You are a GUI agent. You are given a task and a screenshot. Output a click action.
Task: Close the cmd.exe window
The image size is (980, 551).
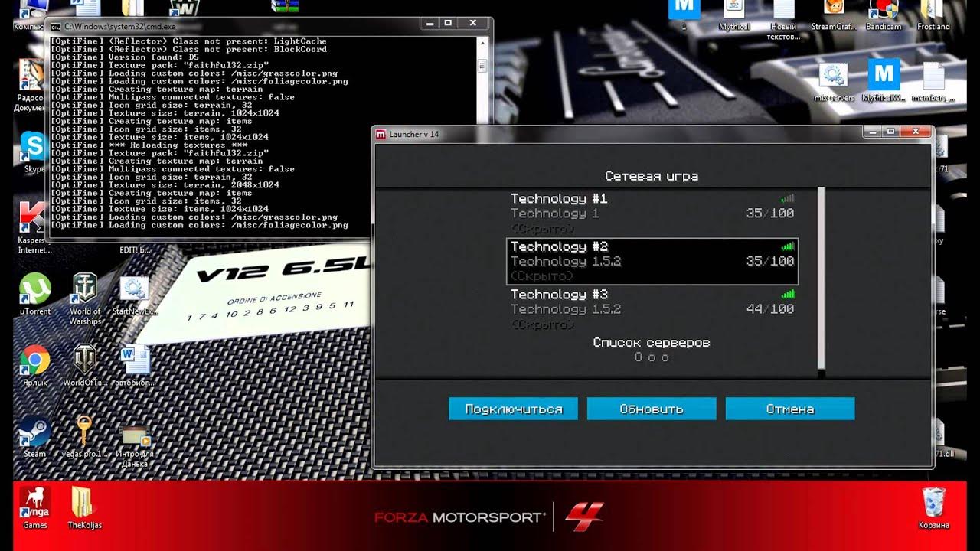(x=473, y=24)
